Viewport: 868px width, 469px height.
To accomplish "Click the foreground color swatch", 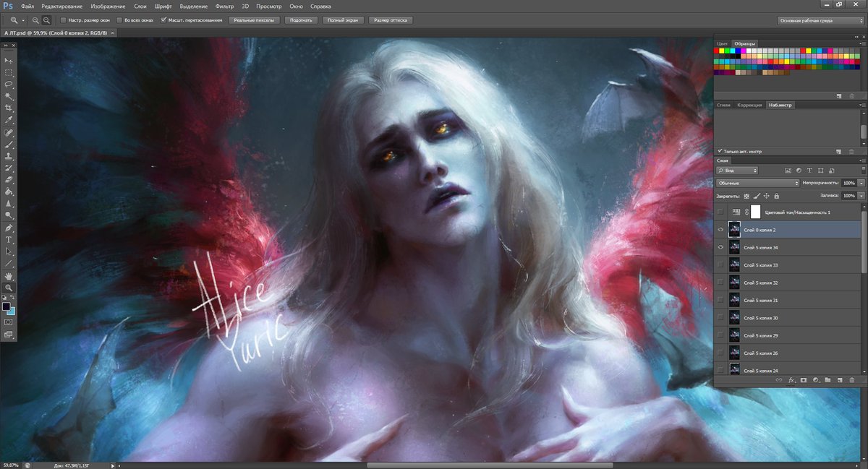I will (x=7, y=306).
